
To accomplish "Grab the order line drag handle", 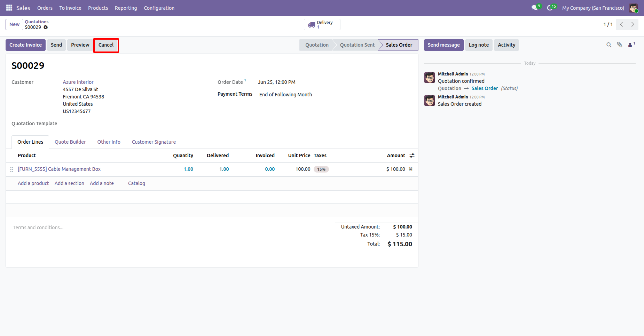I will point(11,169).
